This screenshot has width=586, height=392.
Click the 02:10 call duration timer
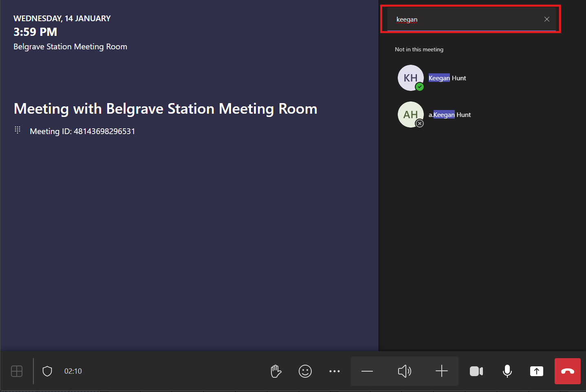tap(73, 371)
